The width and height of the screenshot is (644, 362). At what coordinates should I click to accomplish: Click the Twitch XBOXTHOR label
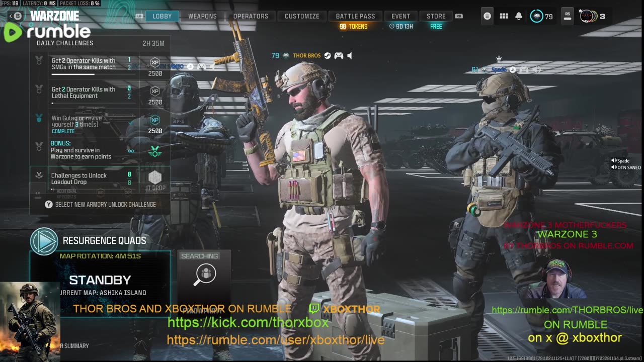(345, 309)
